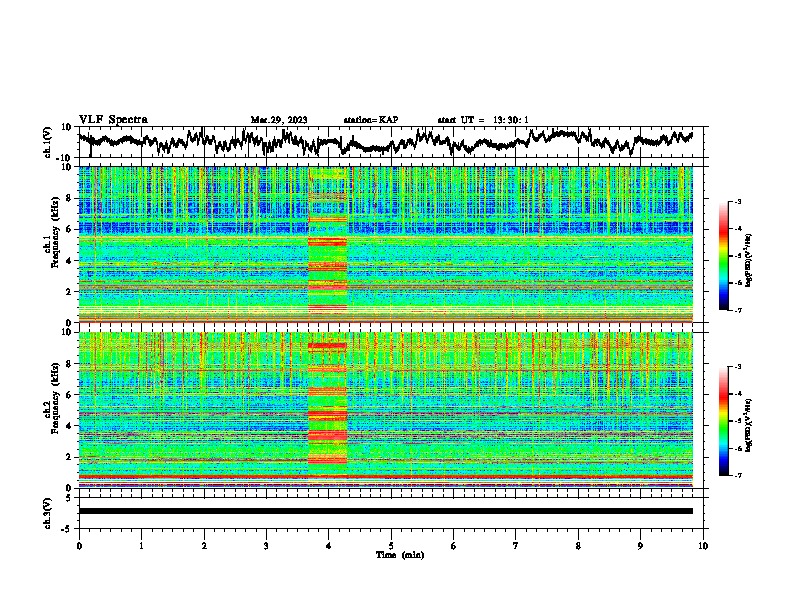This screenshot has width=792, height=612.
Task: Click the ch.1 spectrogram panel
Action: click(385, 244)
